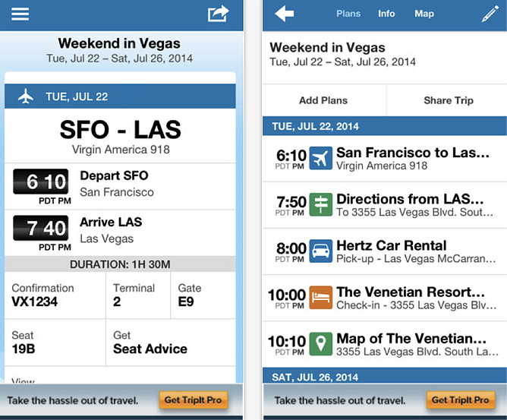
Task: Tap the airplane flight icon in itinerary list
Action: 321,158
